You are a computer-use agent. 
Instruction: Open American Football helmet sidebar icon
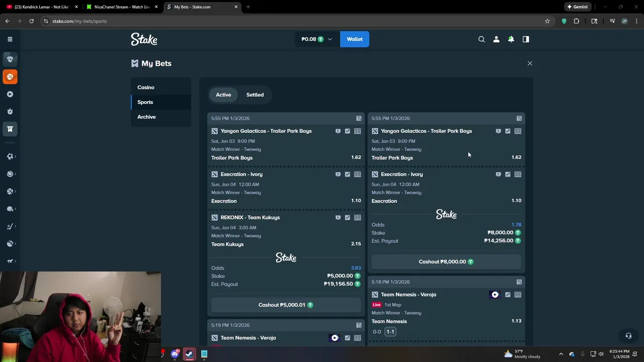(10, 209)
